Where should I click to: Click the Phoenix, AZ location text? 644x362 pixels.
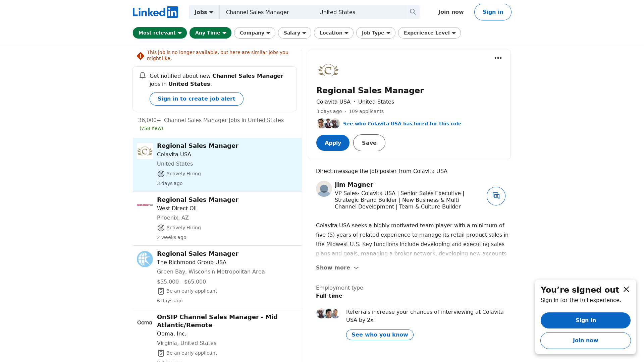[x=173, y=218]
